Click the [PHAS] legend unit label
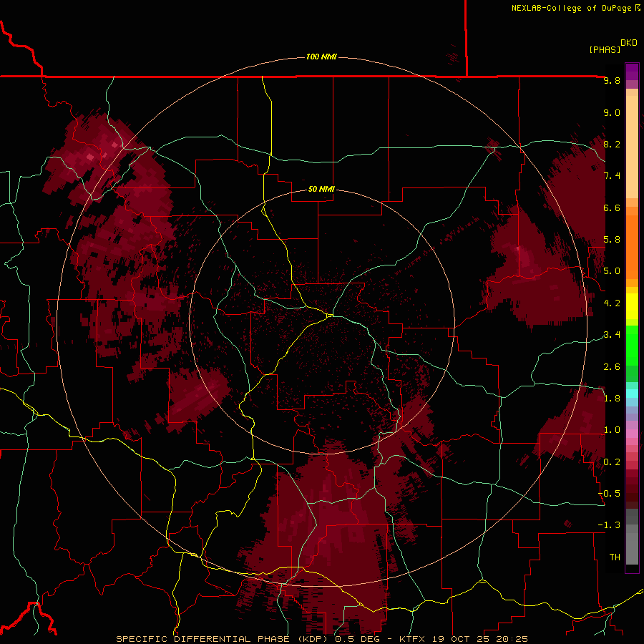This screenshot has height=644, width=644. [x=605, y=49]
